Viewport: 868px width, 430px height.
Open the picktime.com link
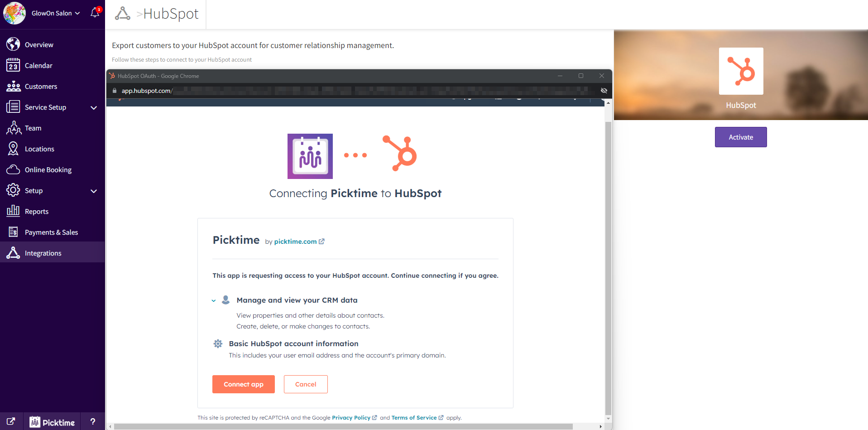click(x=295, y=242)
